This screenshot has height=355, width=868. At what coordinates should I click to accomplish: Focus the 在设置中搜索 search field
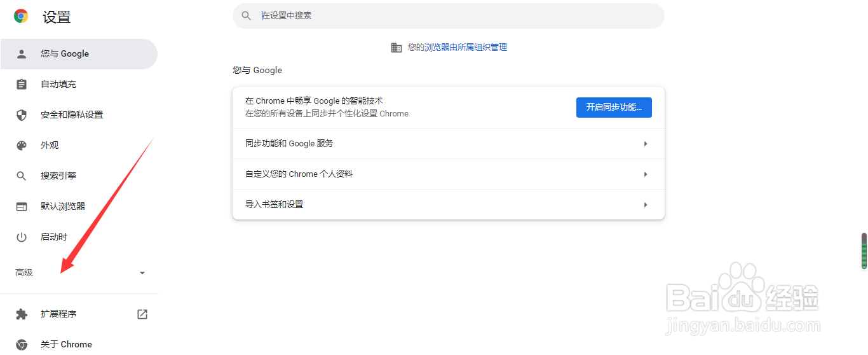(449, 16)
